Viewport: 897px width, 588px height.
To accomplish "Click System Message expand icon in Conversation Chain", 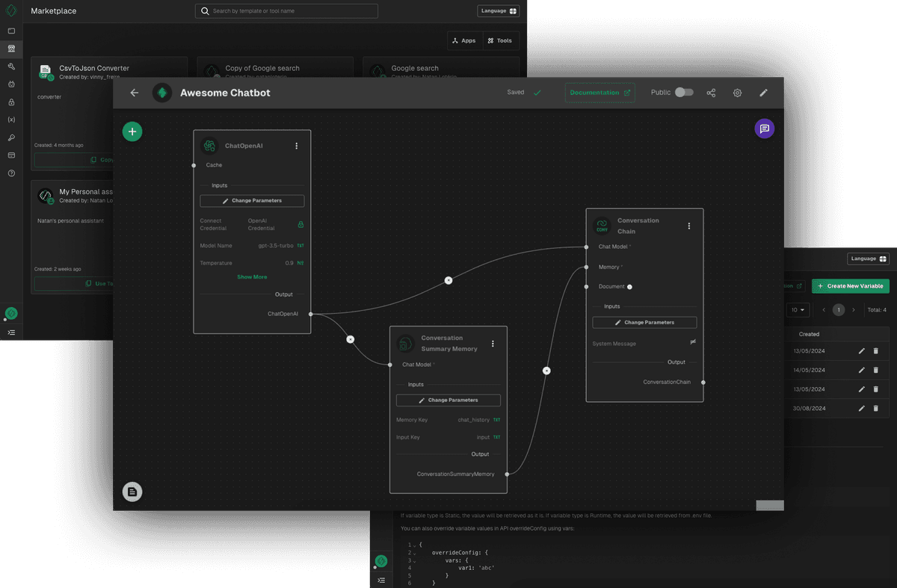I will click(693, 341).
